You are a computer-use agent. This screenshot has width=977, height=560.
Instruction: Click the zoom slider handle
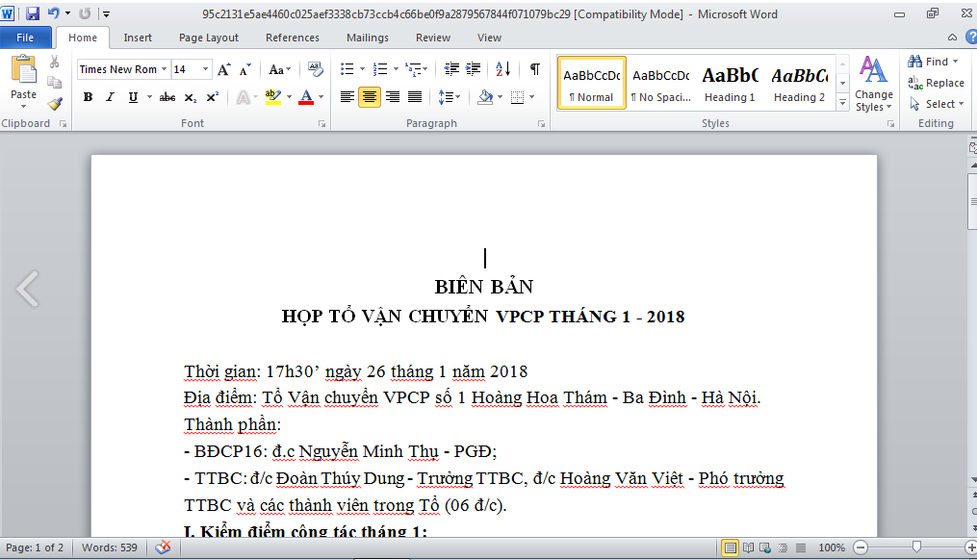[x=916, y=547]
